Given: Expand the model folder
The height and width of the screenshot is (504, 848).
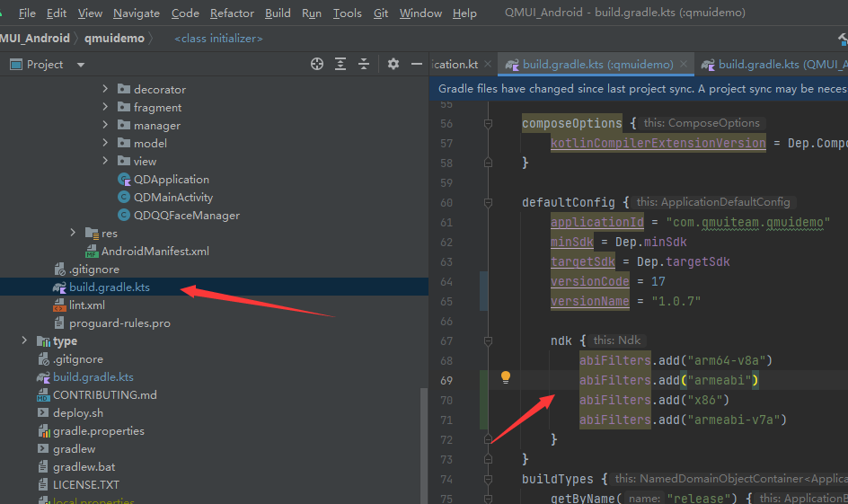Looking at the screenshot, I should pyautogui.click(x=105, y=143).
